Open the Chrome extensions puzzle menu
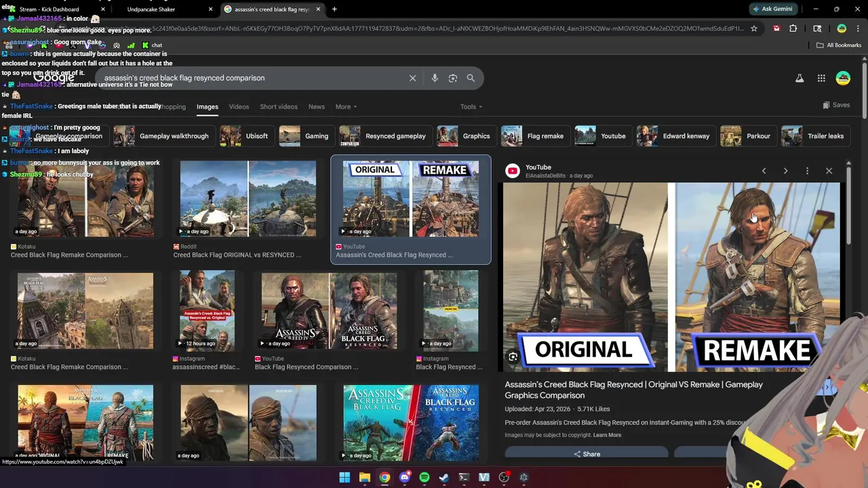The height and width of the screenshot is (488, 868). coord(793,28)
